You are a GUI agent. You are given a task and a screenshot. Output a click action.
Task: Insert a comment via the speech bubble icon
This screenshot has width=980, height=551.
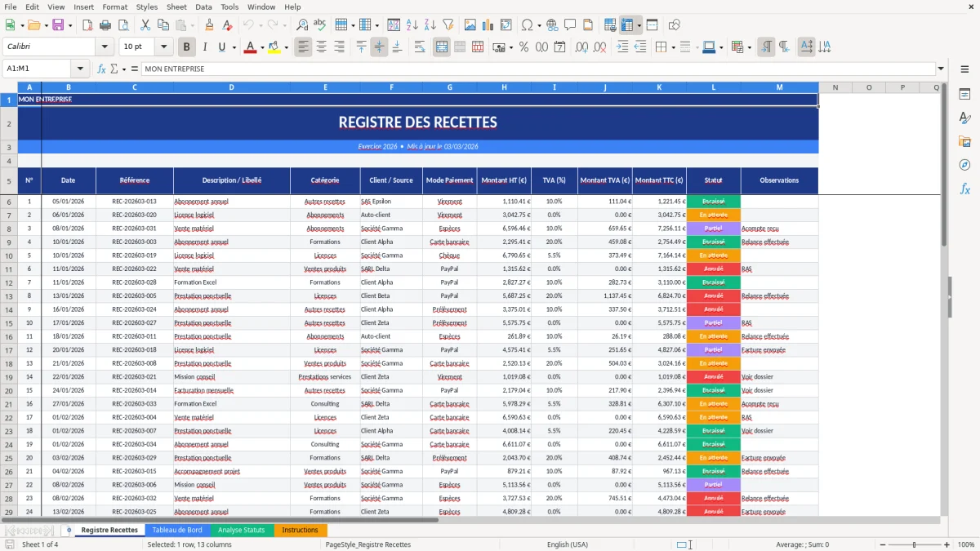point(570,24)
